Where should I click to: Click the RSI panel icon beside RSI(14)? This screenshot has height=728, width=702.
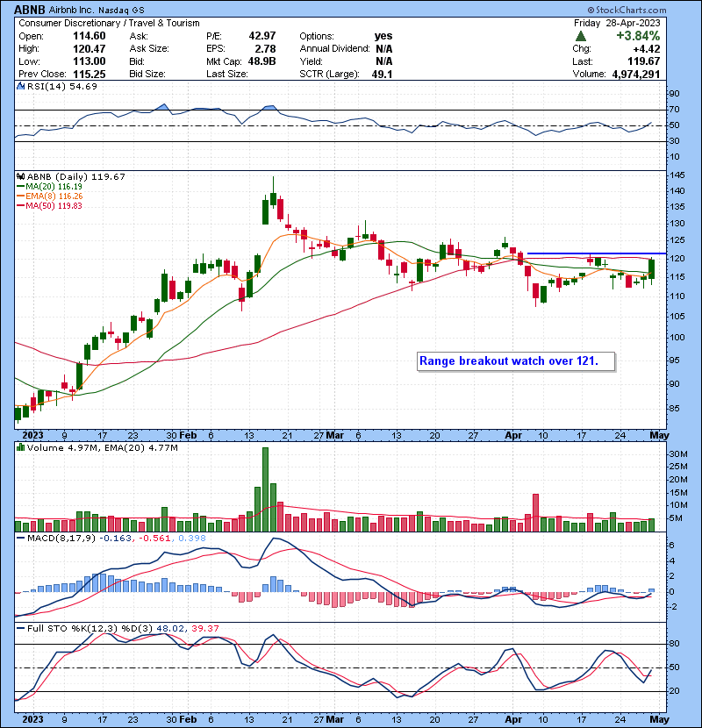(x=20, y=86)
